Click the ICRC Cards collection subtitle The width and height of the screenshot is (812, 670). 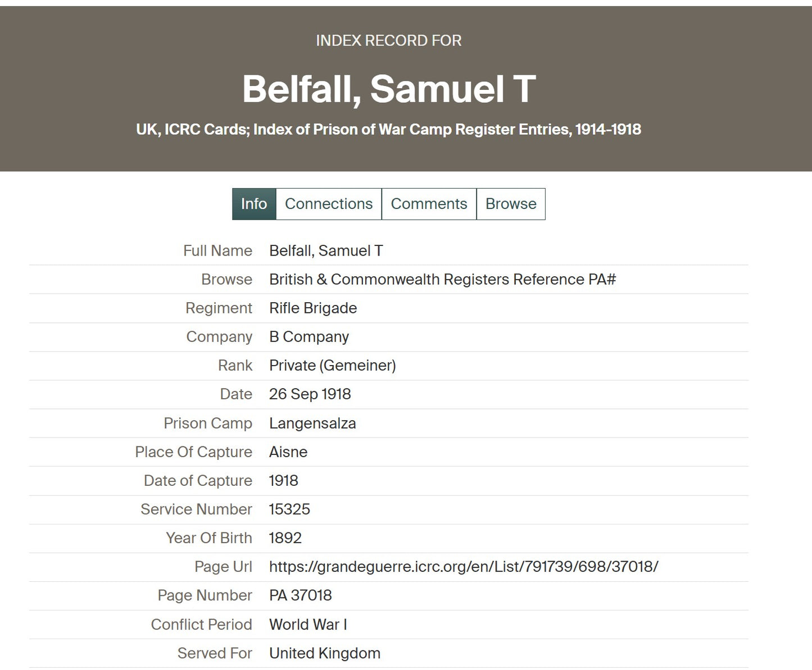(x=388, y=130)
